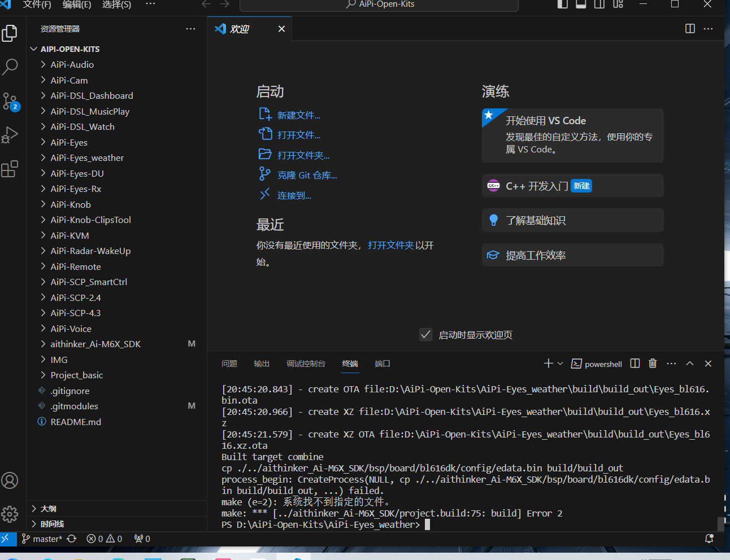Open the terminal launch profile dropdown
730x560 pixels.
click(x=560, y=364)
